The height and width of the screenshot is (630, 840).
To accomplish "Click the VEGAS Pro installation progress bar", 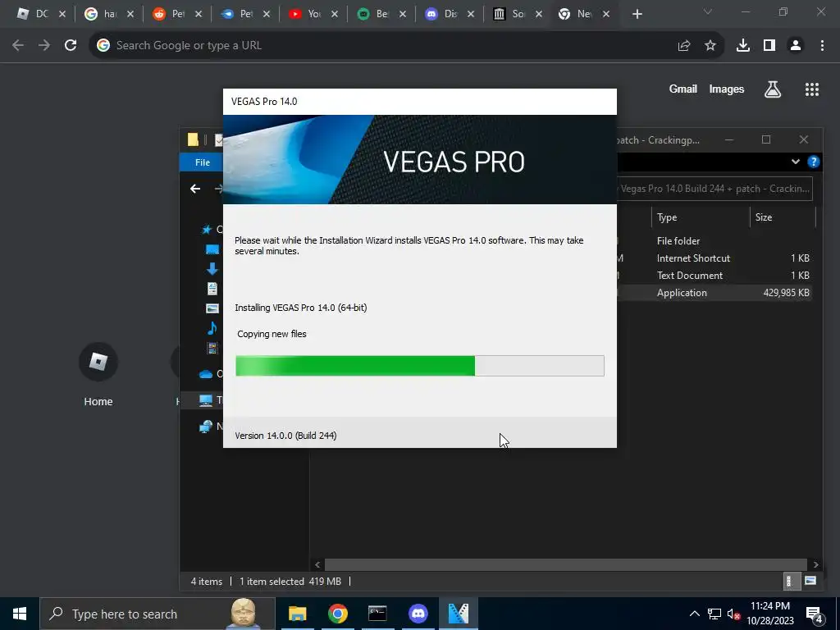I will tap(420, 366).
